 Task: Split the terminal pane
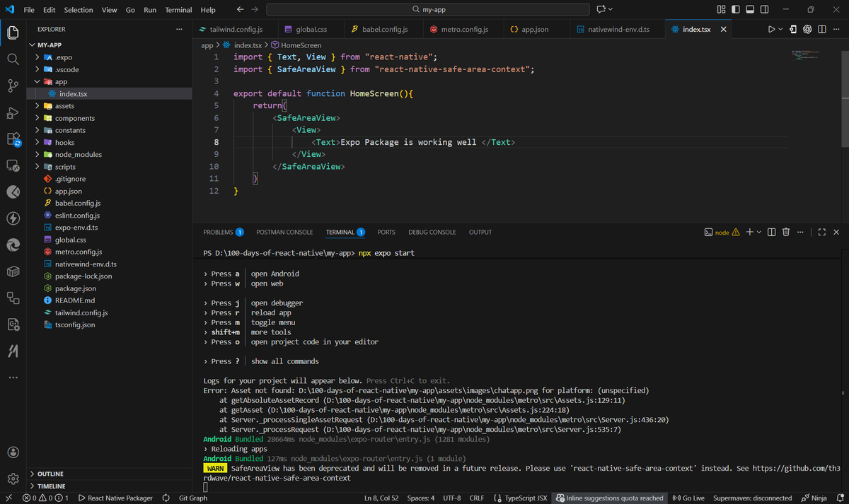point(771,232)
